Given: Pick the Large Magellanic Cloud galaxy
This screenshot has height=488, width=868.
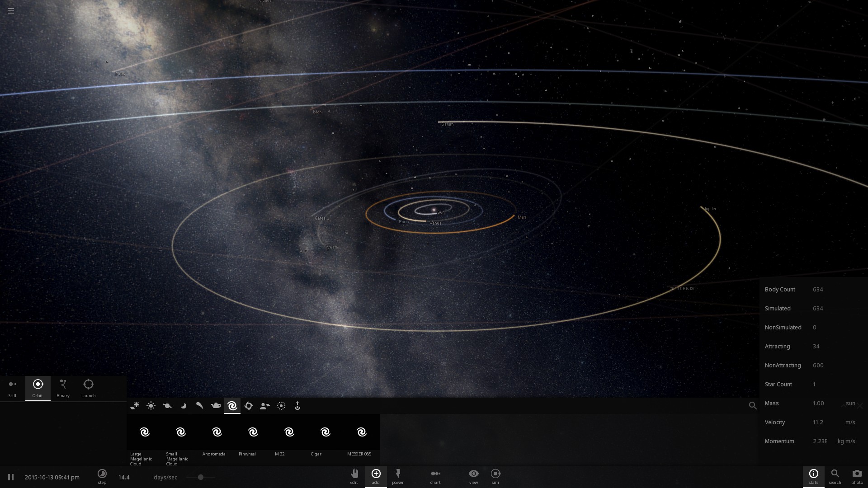Looking at the screenshot, I should (145, 440).
